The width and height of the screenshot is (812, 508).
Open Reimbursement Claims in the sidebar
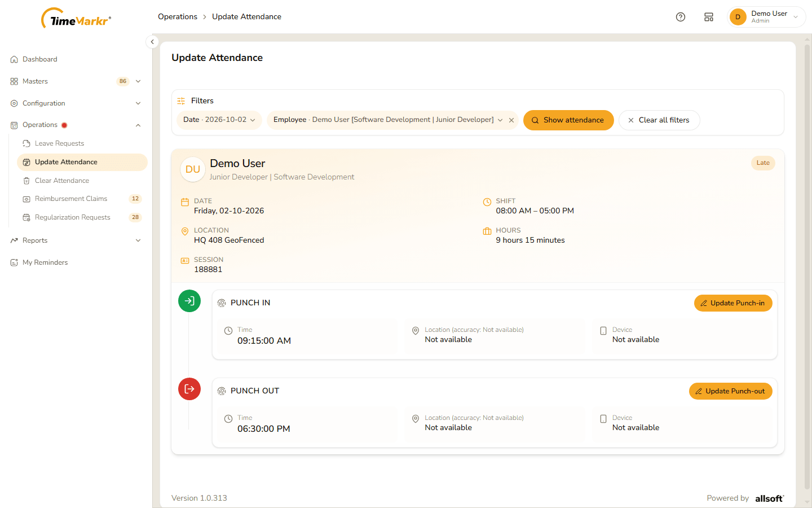[x=82, y=199]
